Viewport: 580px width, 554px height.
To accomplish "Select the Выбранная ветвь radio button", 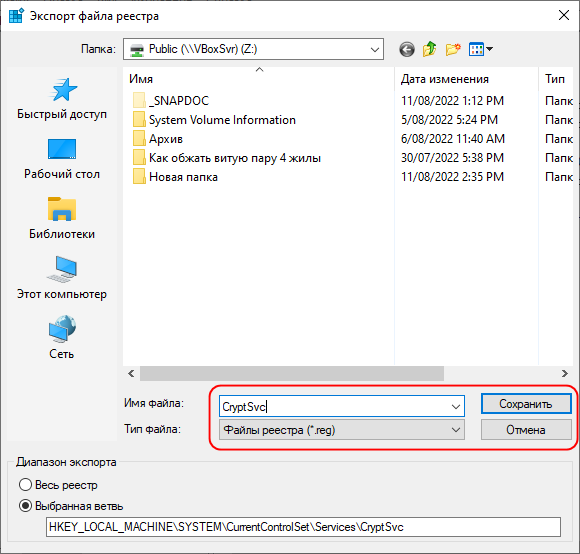I will [x=25, y=506].
